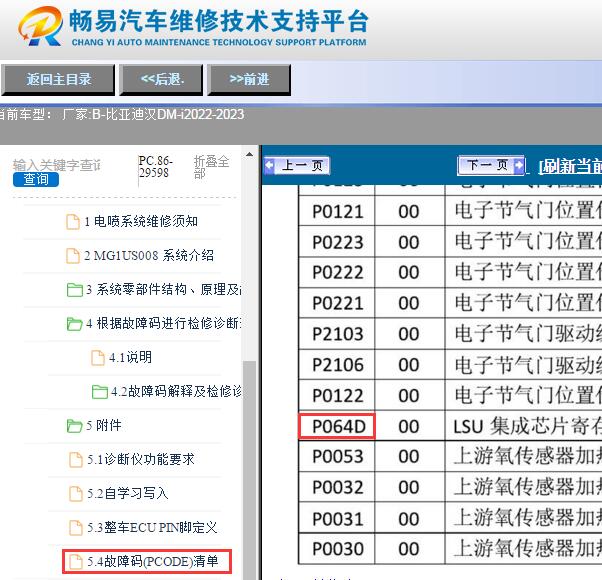Image resolution: width=602 pixels, height=580 pixels.
Task: Open 1 电喷系统维修须知 tree item
Action: [141, 221]
